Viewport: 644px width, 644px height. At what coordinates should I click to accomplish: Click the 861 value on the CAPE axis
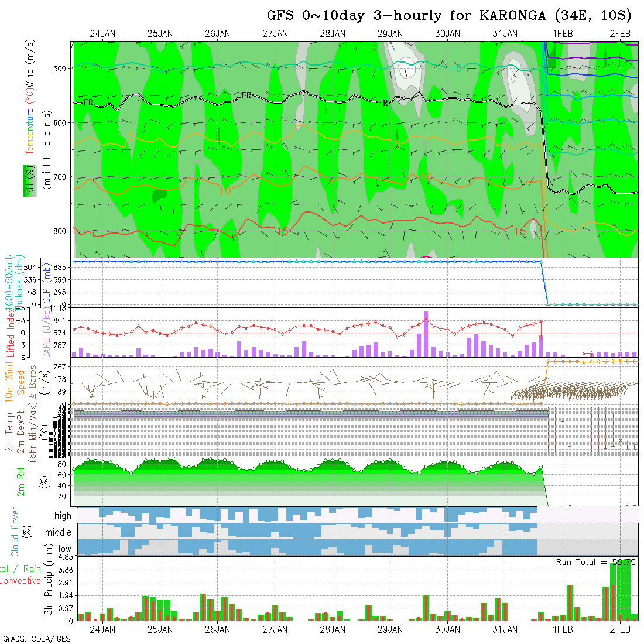point(60,321)
